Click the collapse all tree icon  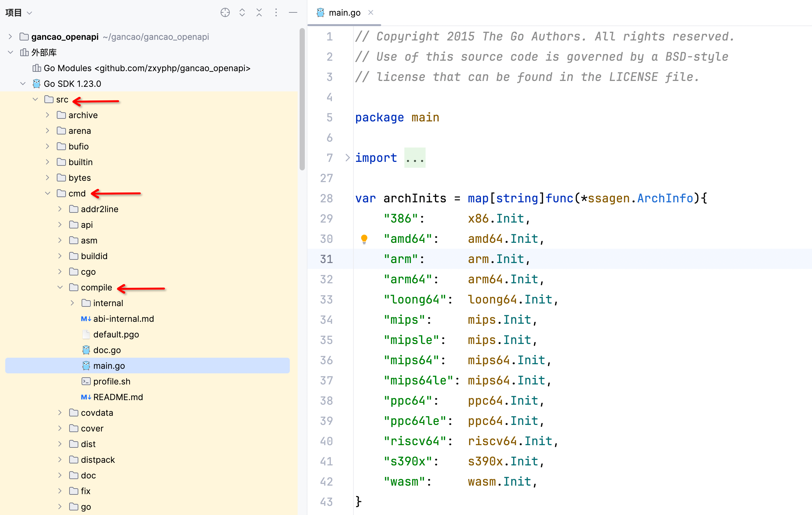tap(259, 12)
